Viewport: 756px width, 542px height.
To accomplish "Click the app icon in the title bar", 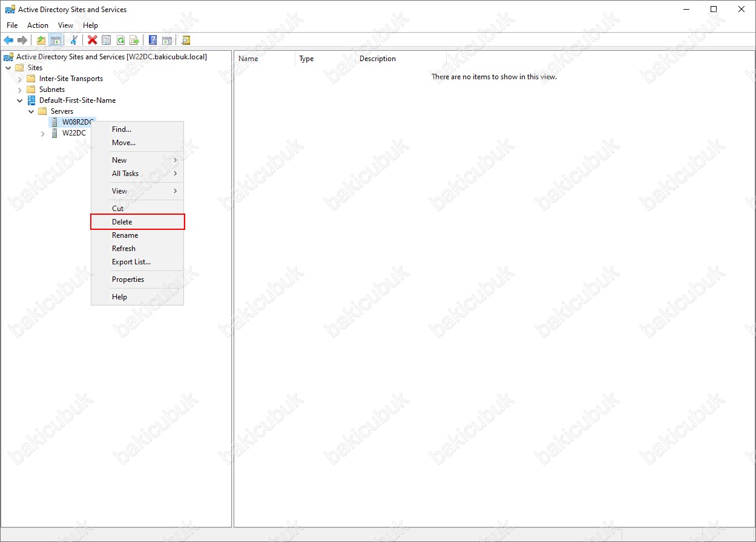I will tap(10, 10).
